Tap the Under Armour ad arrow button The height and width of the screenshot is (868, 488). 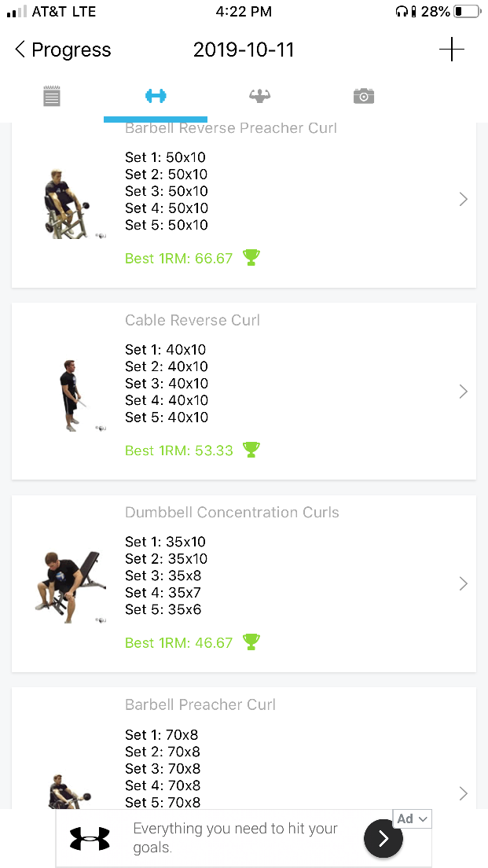pyautogui.click(x=383, y=839)
